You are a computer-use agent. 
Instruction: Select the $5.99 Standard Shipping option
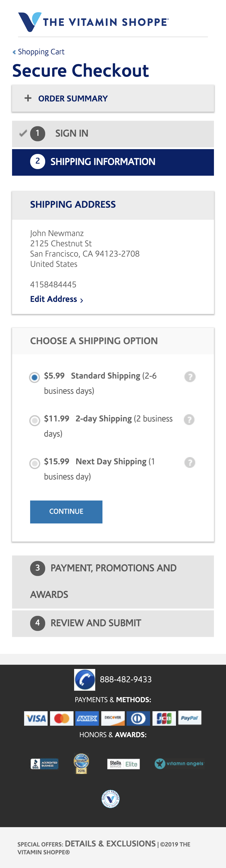click(34, 377)
